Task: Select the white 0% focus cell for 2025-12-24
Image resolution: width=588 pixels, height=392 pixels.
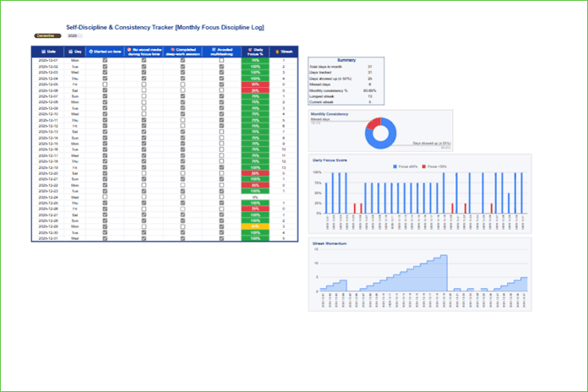Action: pyautogui.click(x=255, y=197)
